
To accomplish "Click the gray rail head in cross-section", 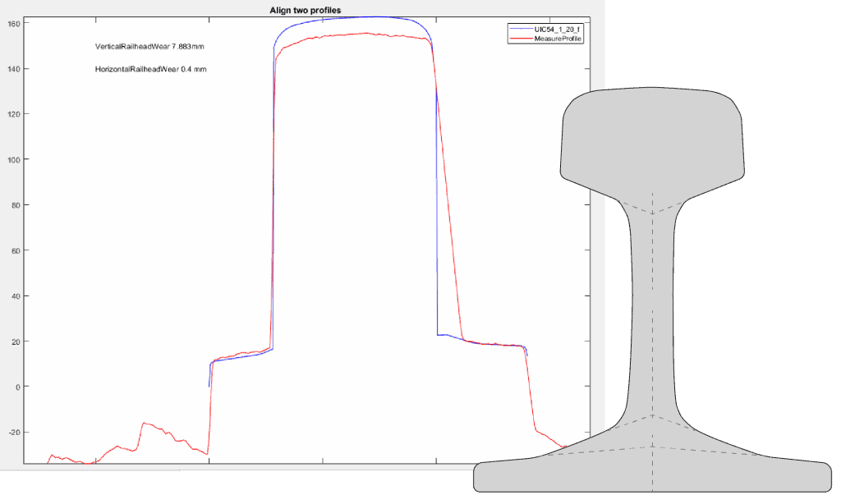I will [652, 135].
